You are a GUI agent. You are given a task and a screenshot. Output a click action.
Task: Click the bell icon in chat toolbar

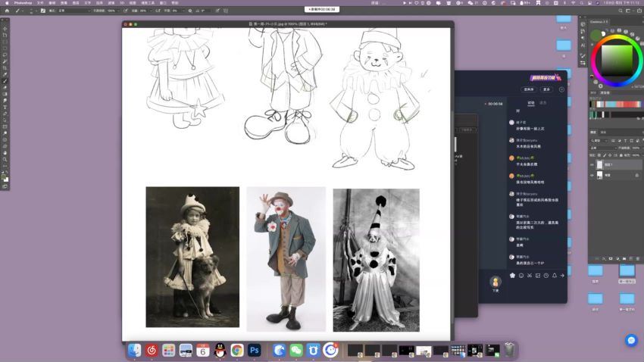point(554,276)
